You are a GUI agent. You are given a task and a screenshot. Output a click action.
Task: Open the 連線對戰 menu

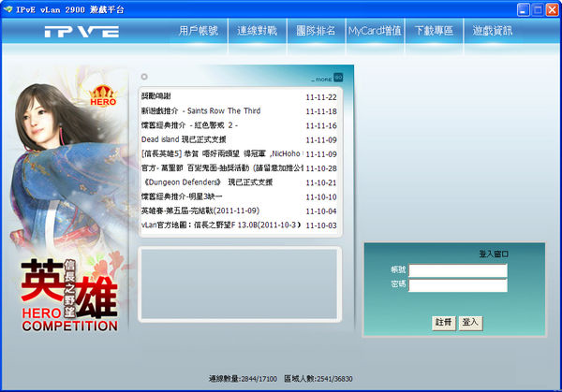pos(258,31)
